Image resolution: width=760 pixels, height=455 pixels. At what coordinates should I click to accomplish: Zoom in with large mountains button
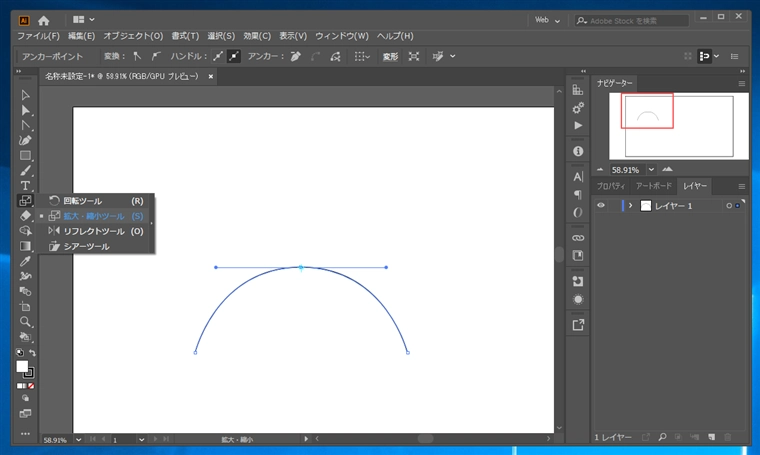click(x=667, y=169)
